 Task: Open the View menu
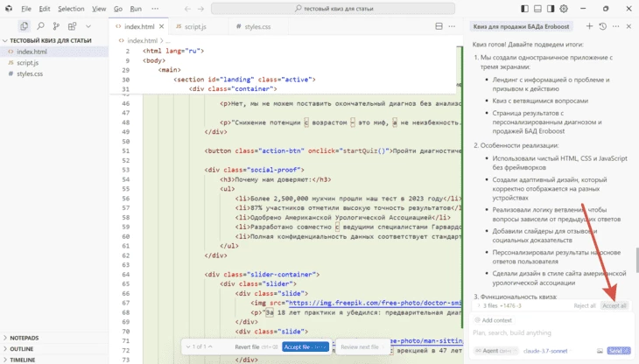[x=99, y=9]
